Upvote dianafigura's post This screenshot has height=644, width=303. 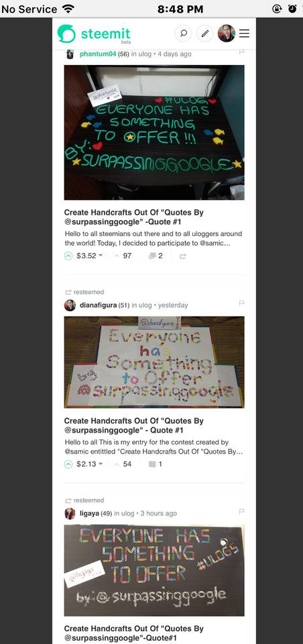tap(68, 464)
